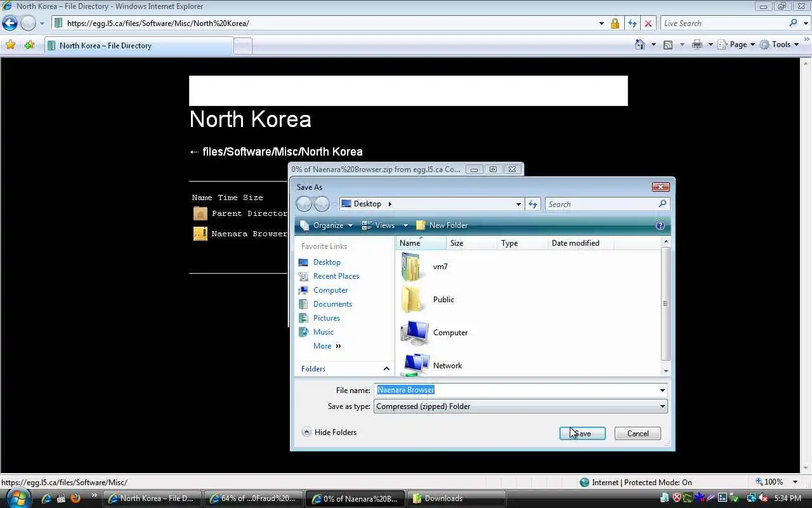Expand the Views dropdown arrow

[x=405, y=225]
